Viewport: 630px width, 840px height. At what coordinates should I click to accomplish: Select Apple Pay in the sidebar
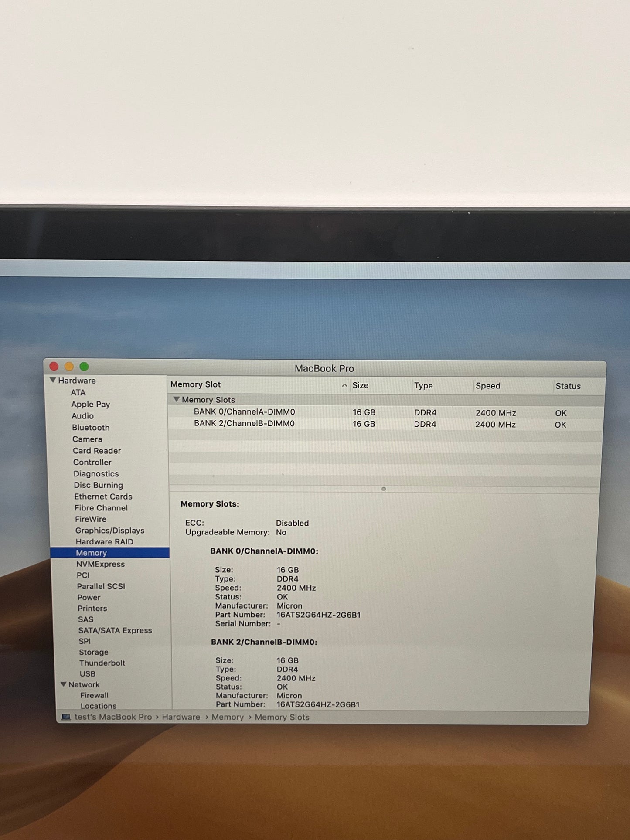pyautogui.click(x=91, y=404)
